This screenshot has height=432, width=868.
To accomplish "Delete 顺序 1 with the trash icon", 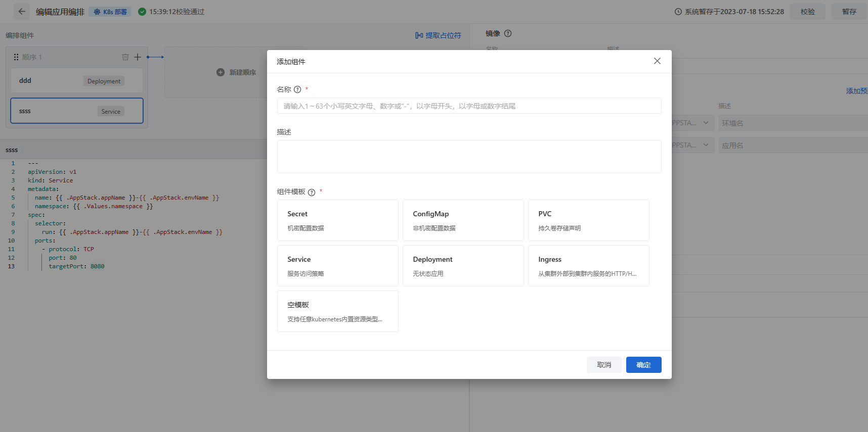I will [x=125, y=57].
